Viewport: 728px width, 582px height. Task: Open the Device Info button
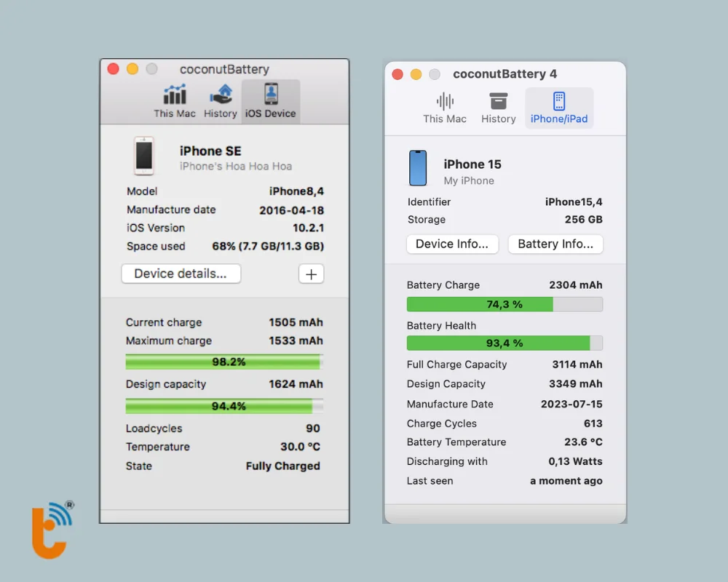point(452,244)
